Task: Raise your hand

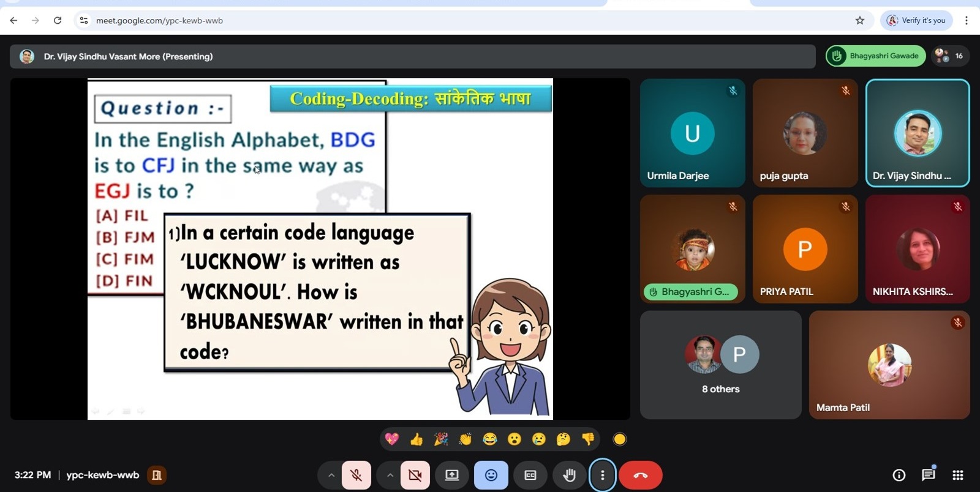Action: coord(569,475)
